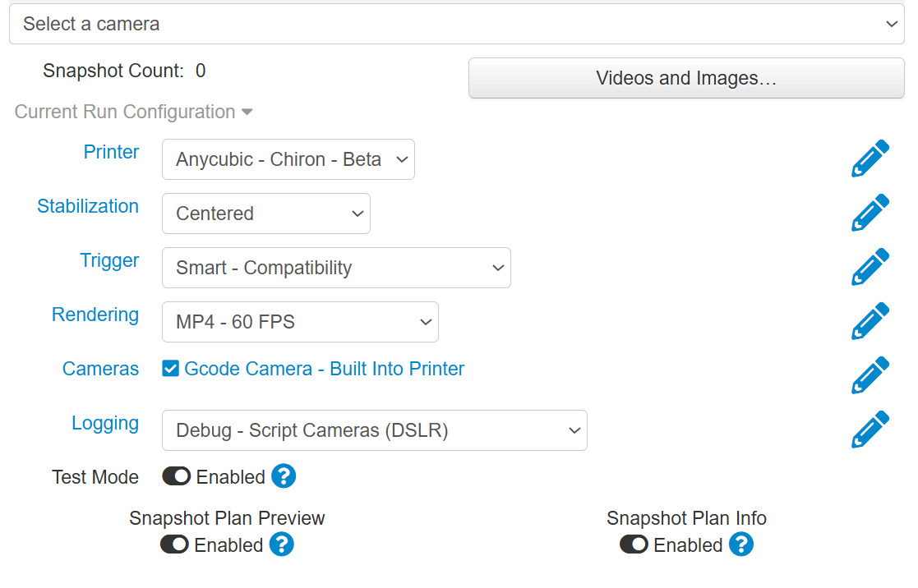Edit the Logging profile pencil icon

(870, 430)
